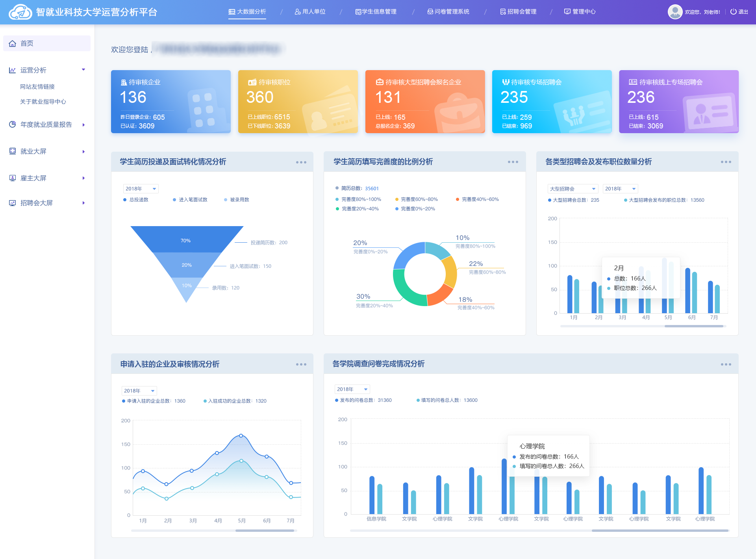Open 网站友情链接 sidebar link
756x559 pixels.
coord(37,87)
